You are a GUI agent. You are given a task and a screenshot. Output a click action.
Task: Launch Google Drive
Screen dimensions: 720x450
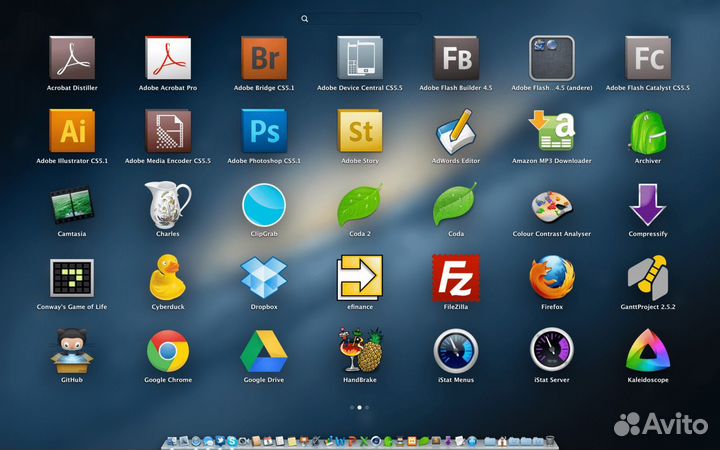click(264, 351)
